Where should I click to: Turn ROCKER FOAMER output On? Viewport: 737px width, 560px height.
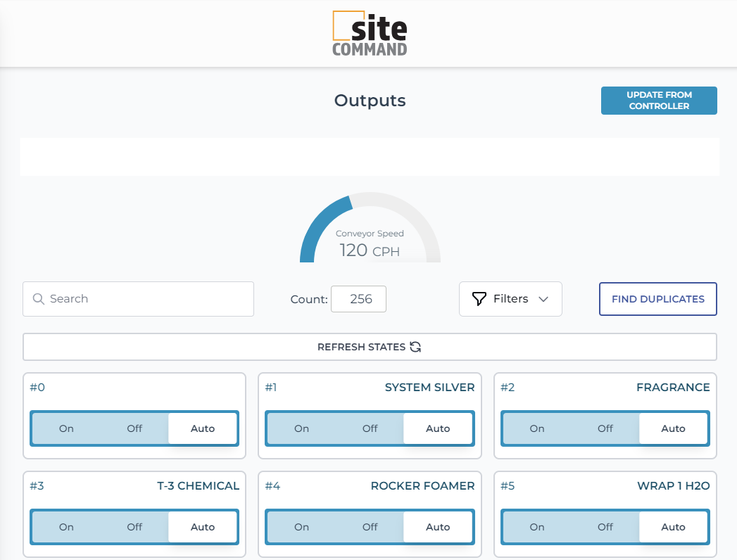[301, 527]
